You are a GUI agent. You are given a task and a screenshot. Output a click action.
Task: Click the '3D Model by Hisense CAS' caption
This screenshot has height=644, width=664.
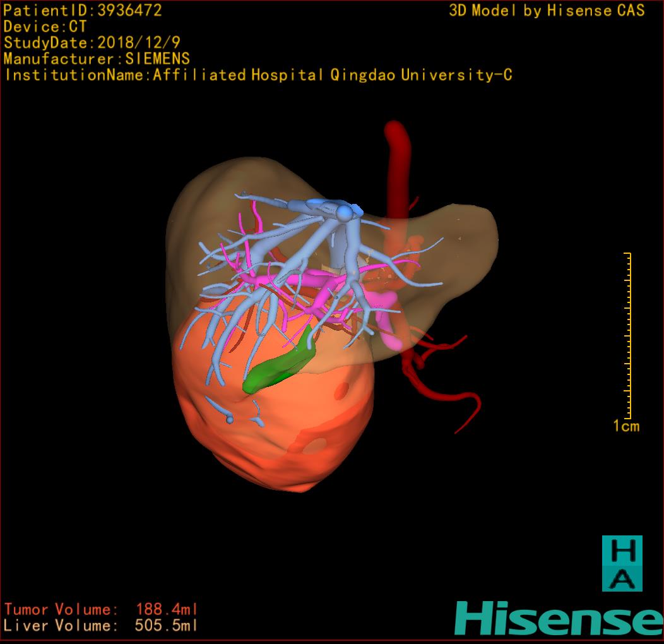coord(547,10)
